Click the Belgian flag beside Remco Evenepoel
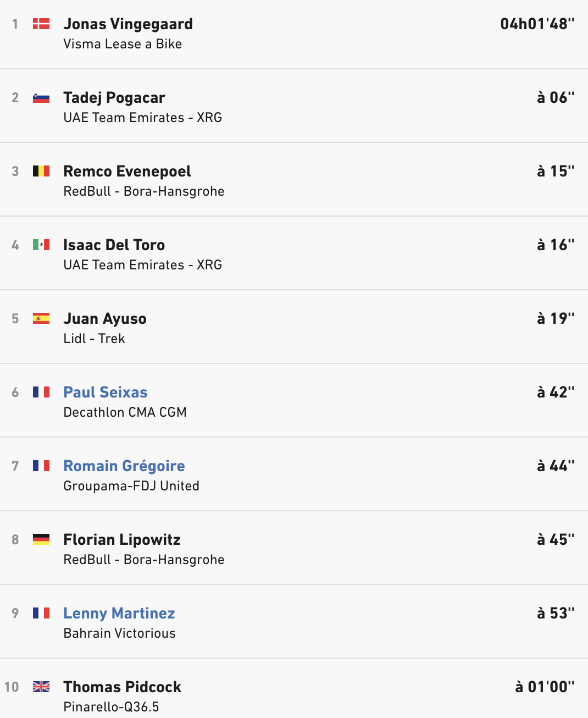 [x=41, y=171]
